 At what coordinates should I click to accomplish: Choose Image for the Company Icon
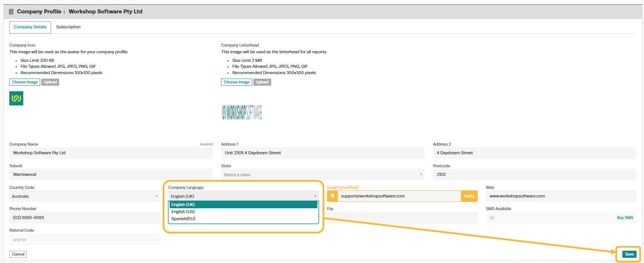coord(25,82)
